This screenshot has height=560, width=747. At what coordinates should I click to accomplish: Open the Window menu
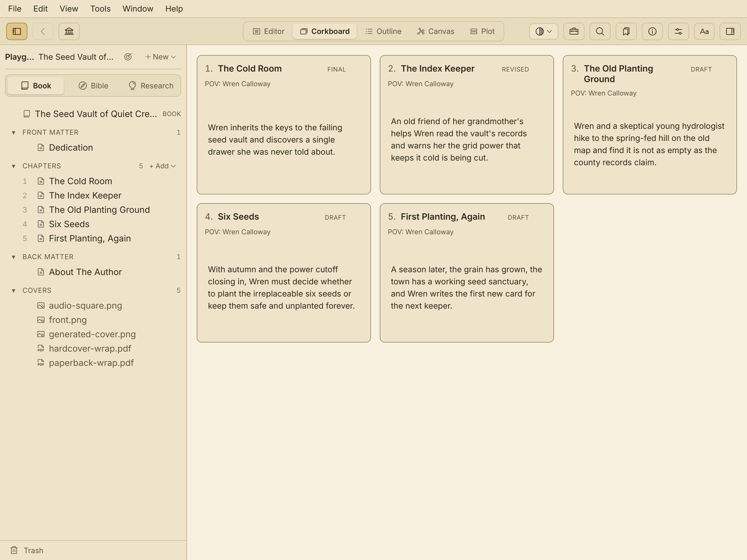pyautogui.click(x=138, y=9)
